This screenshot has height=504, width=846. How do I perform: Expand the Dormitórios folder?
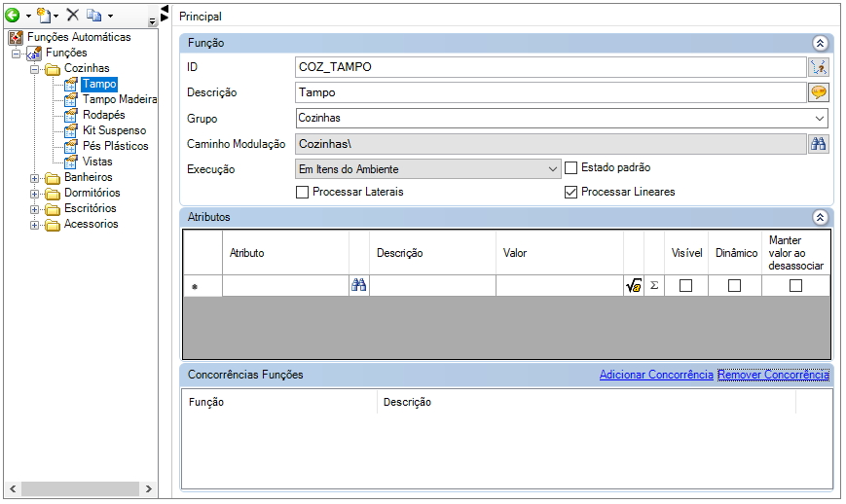pyautogui.click(x=34, y=194)
